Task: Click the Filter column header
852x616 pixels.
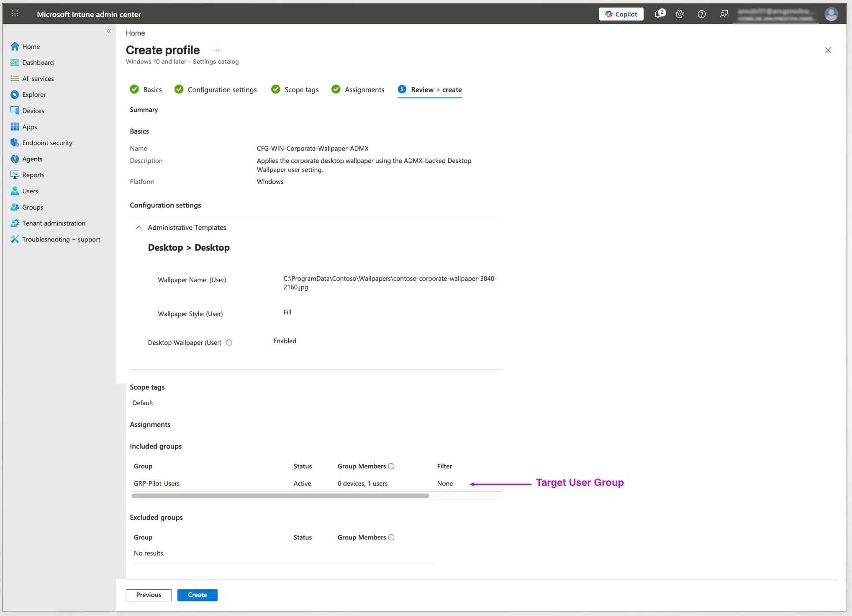Action: (444, 466)
